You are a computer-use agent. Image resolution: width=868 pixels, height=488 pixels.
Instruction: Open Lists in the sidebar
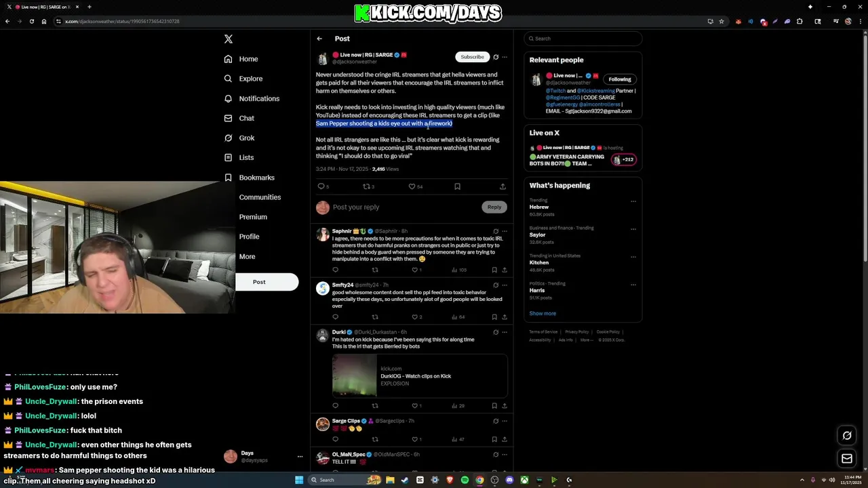239,157
